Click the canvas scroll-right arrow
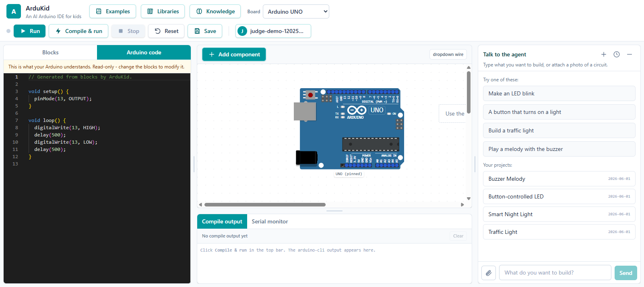The width and height of the screenshot is (644, 287). pos(462,204)
